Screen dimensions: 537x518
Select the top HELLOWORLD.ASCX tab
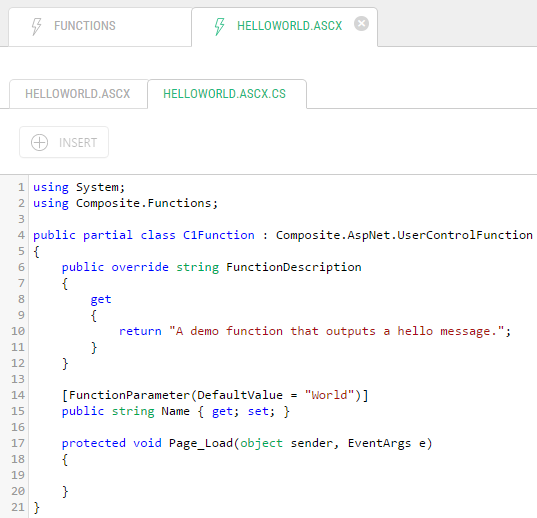(285, 27)
